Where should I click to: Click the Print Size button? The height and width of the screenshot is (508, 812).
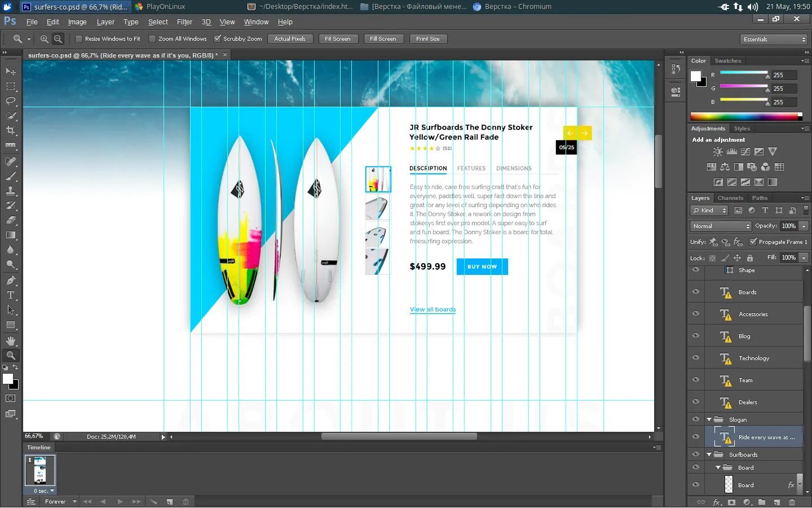[x=428, y=39]
